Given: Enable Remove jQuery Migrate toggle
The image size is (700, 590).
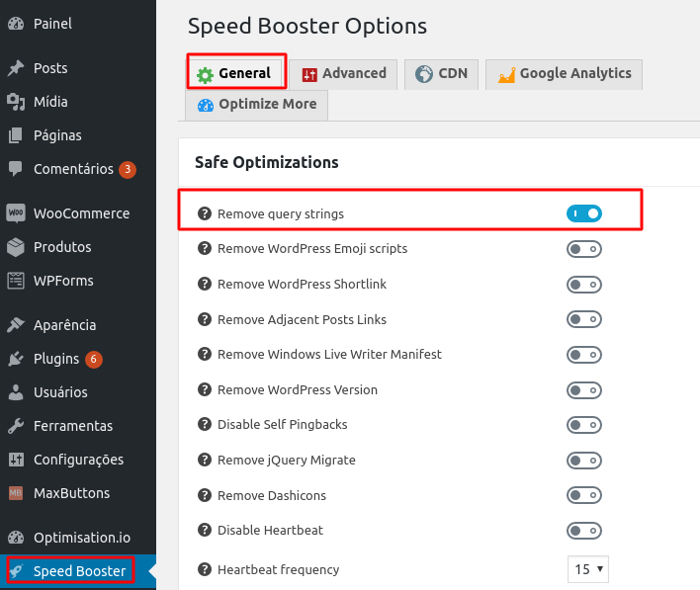Looking at the screenshot, I should [584, 461].
